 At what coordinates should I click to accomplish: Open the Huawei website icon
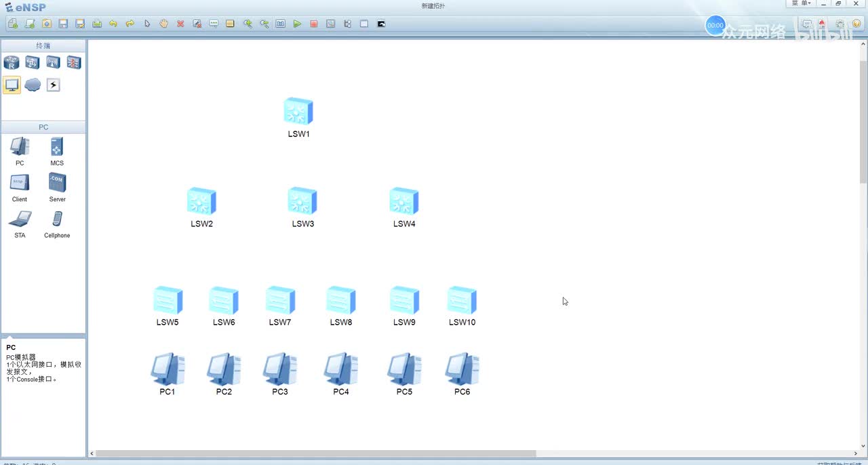pos(823,24)
